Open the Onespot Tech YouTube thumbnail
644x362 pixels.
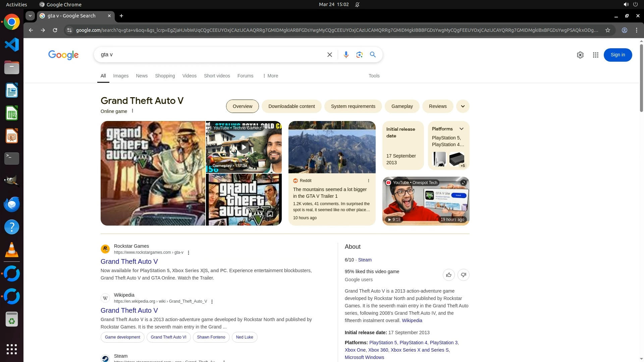pos(426,201)
